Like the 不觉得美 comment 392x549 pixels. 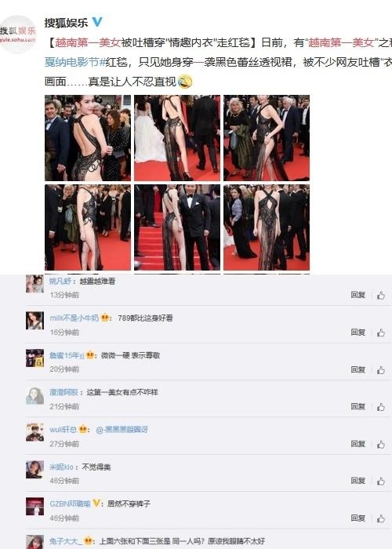tap(381, 481)
